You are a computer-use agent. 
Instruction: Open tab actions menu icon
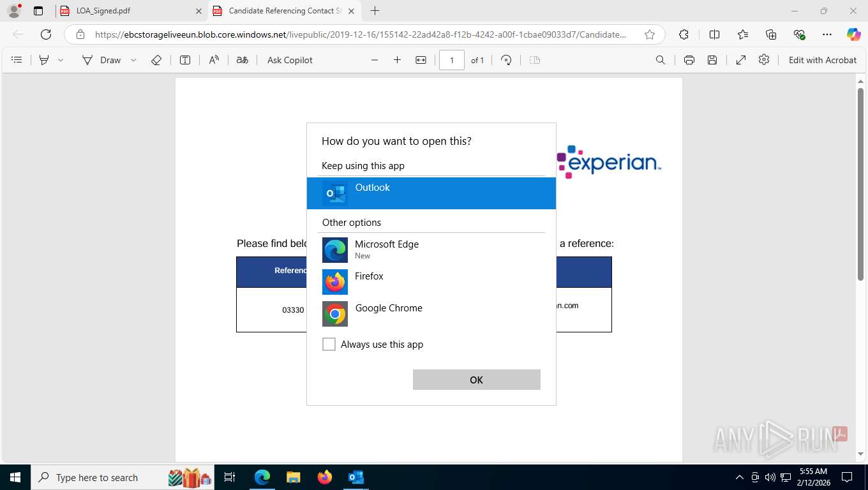tap(38, 11)
